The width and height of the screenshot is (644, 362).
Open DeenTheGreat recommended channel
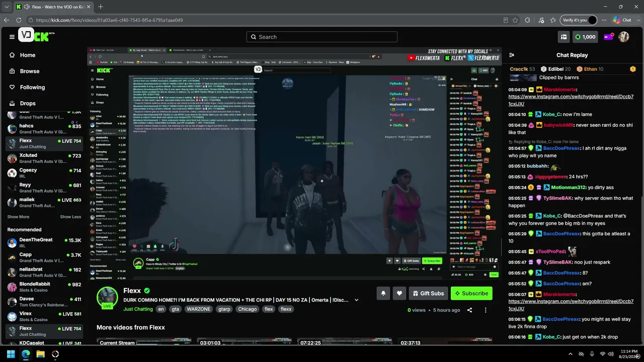coord(44,243)
